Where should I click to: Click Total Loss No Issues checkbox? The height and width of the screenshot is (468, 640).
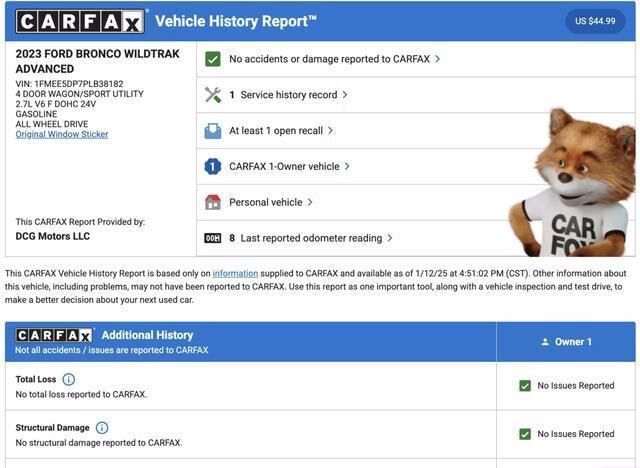coord(525,386)
